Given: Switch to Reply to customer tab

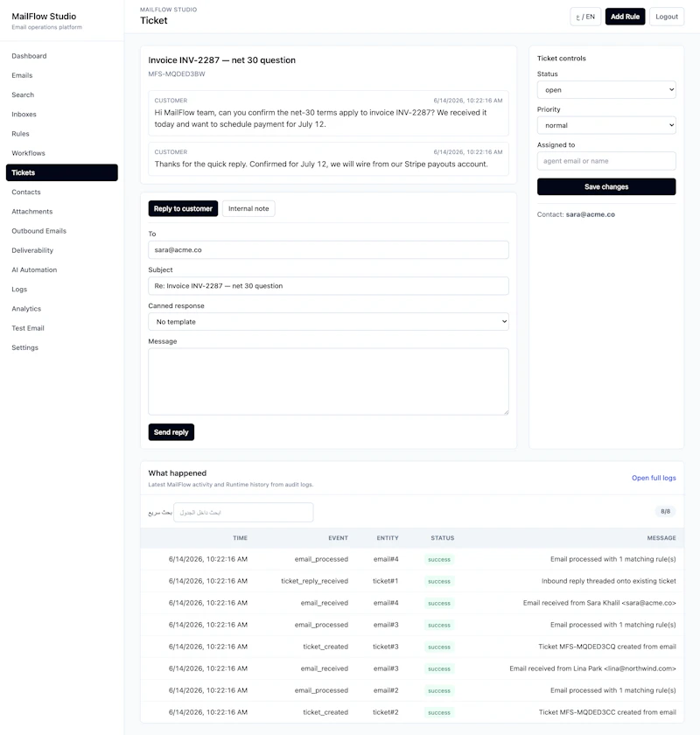Looking at the screenshot, I should click(x=183, y=208).
